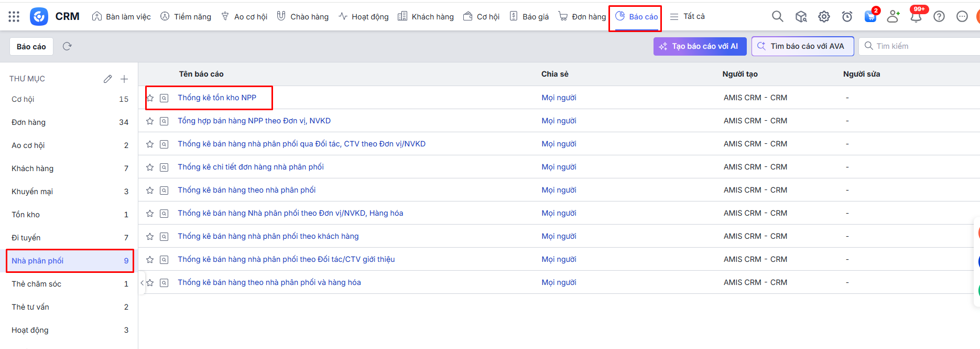Screen dimensions: 980x349
Task: Switch to the Khách hàng tab
Action: pos(426,17)
